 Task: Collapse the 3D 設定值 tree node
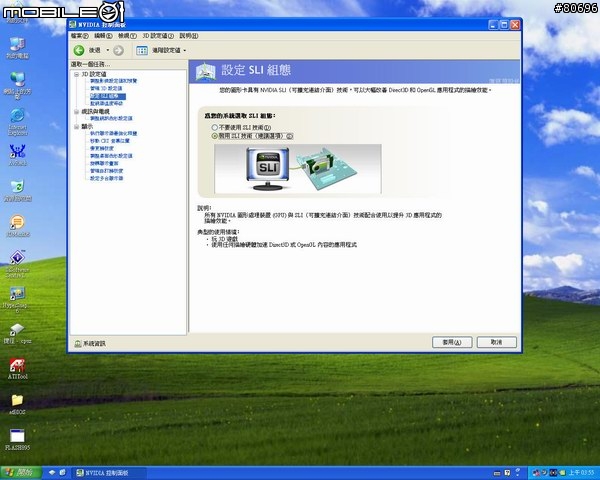pyautogui.click(x=77, y=74)
